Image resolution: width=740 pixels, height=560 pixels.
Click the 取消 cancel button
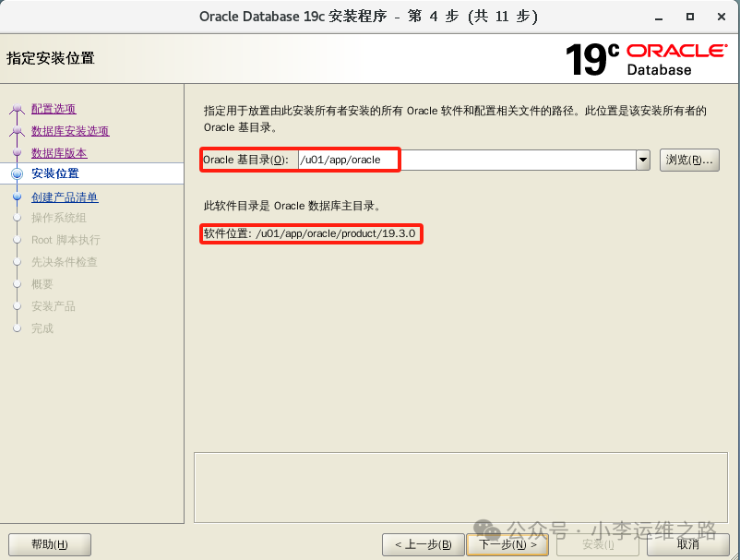pos(687,544)
